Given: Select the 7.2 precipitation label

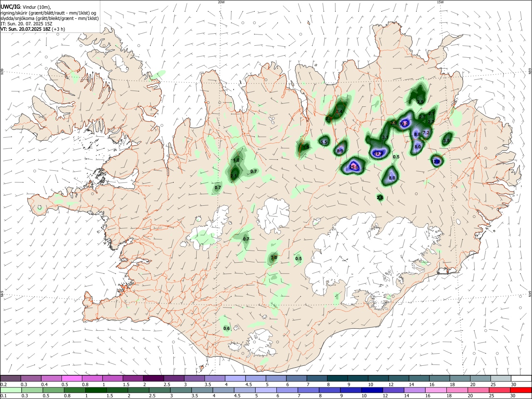Looking at the screenshot, I should (x=426, y=133).
